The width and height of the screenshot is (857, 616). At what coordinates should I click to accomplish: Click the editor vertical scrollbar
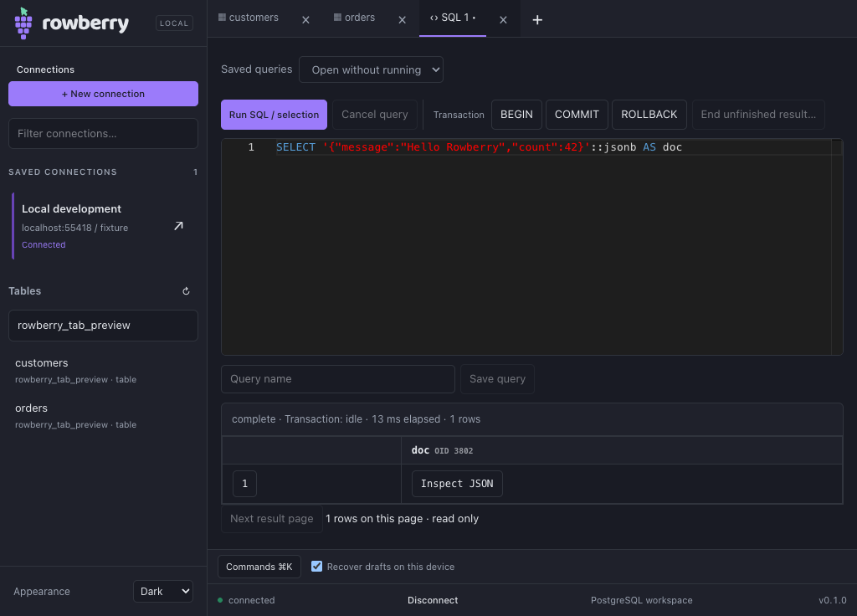837,247
